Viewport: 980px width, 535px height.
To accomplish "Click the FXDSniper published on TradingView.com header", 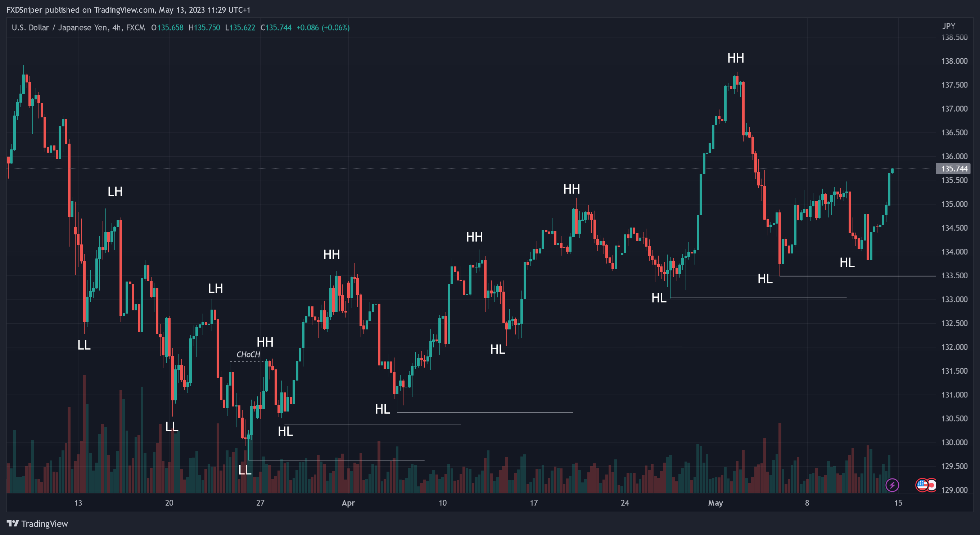I will click(128, 10).
